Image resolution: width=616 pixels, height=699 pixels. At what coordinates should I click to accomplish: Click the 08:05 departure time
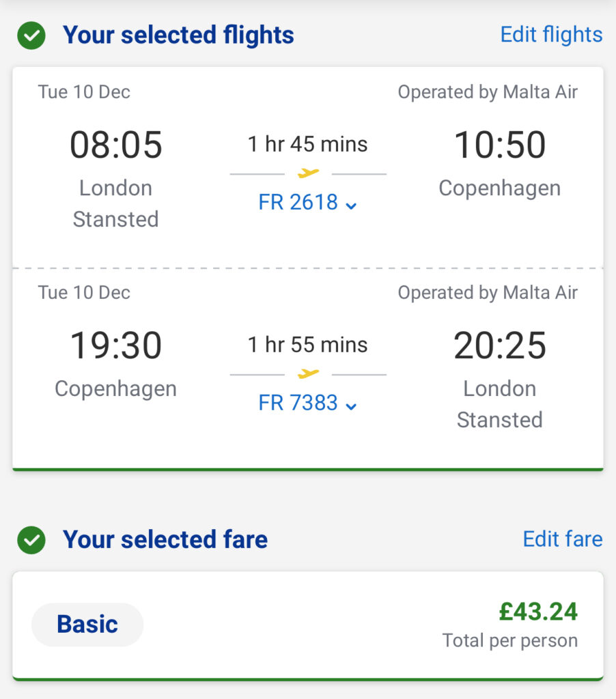point(116,145)
